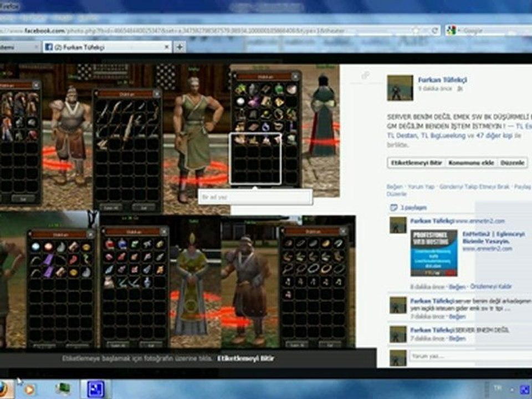This screenshot has height=399, width=532.
Task: Open the blue square application in the taskbar
Action: point(96,389)
